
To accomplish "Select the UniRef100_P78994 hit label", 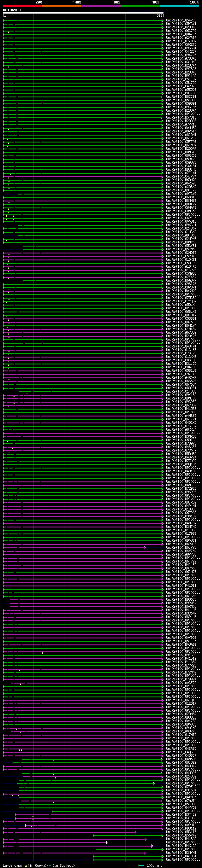I will click(x=181, y=680).
